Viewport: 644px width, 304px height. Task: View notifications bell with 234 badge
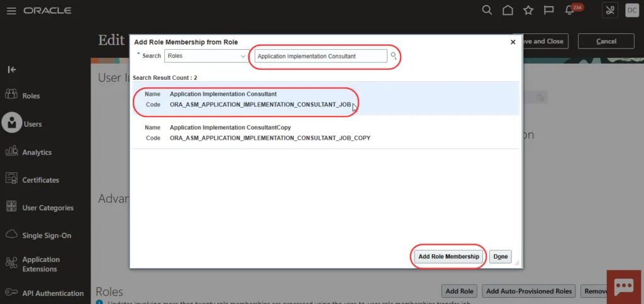tap(570, 11)
